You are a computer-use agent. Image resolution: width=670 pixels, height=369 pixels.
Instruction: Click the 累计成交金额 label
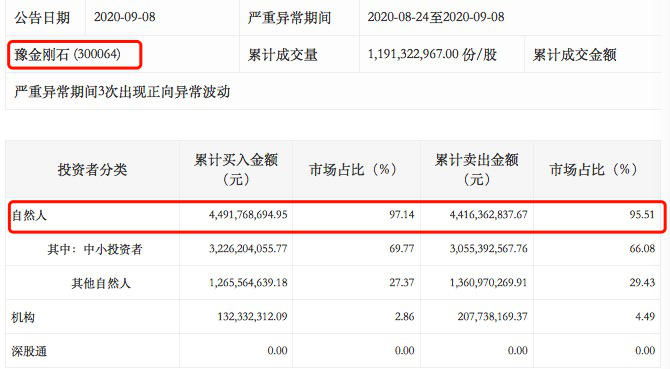click(574, 55)
